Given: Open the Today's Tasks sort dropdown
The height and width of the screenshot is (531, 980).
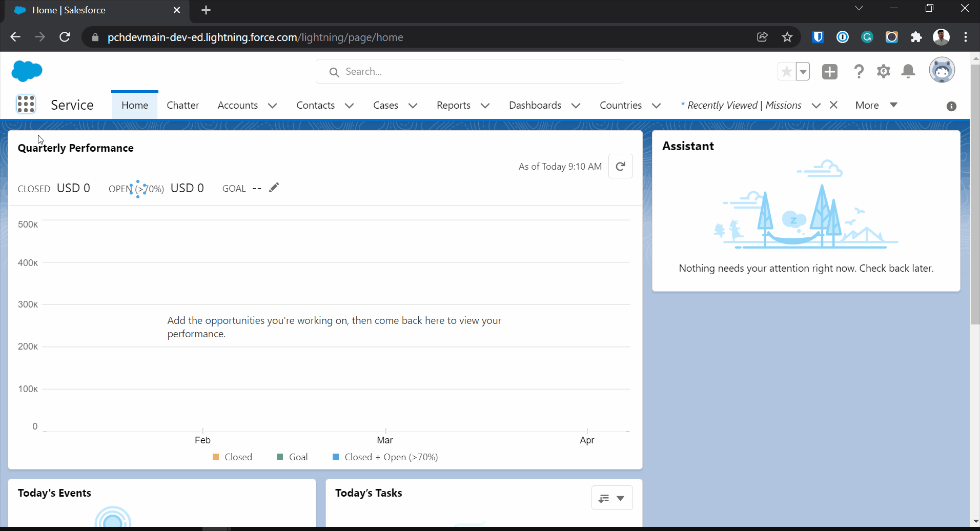Looking at the screenshot, I should pyautogui.click(x=611, y=498).
